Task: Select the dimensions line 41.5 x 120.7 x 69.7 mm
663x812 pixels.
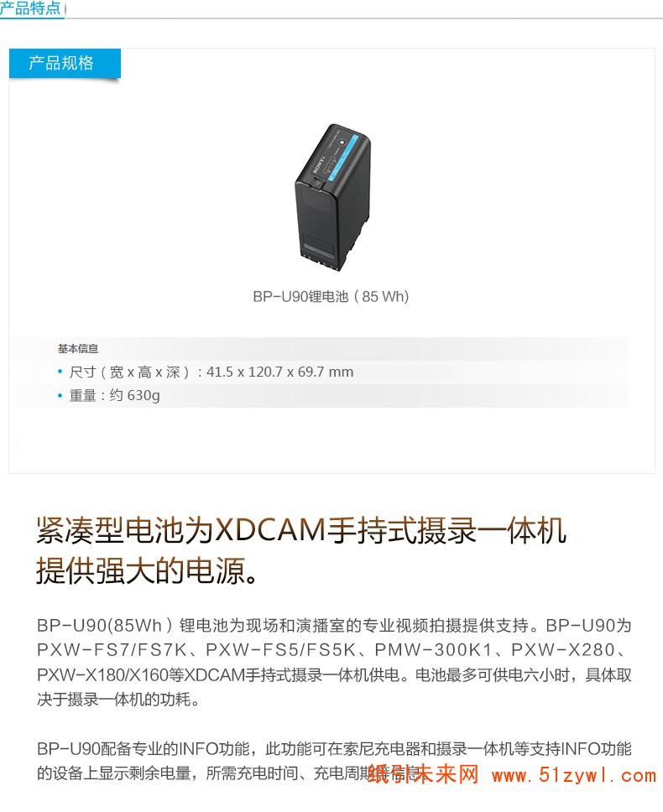Action: click(211, 372)
